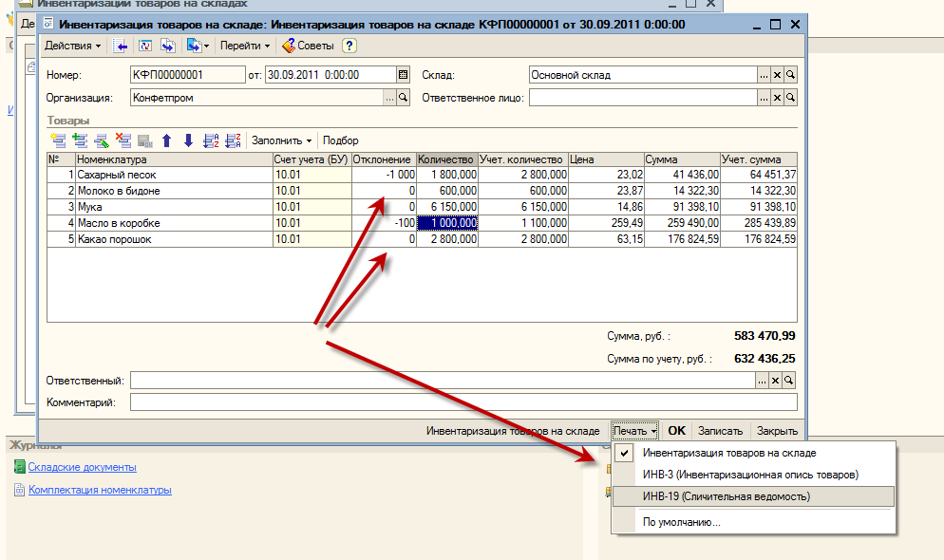This screenshot has height=560, width=944.
Task: Open Советы tips in toolbar
Action: tap(308, 46)
